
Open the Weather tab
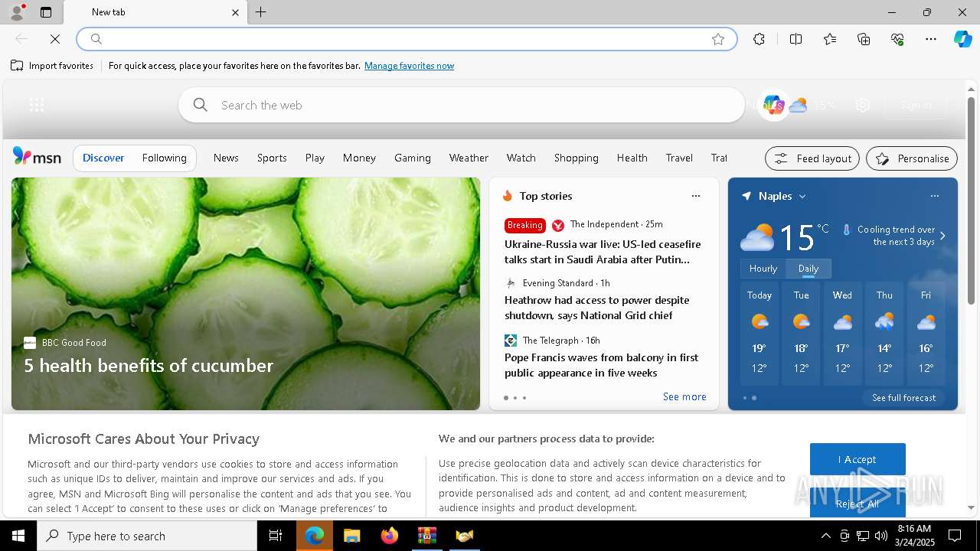pyautogui.click(x=469, y=158)
